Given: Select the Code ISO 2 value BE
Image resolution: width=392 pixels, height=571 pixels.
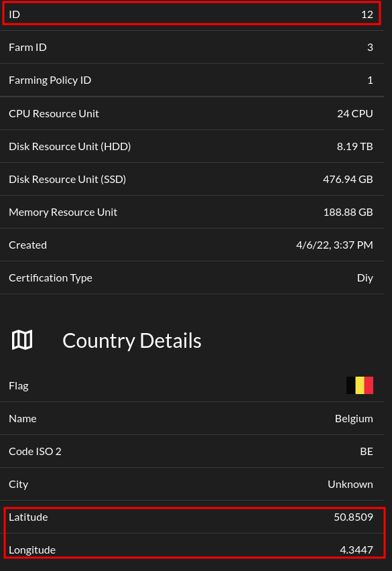Looking at the screenshot, I should pos(367,450).
